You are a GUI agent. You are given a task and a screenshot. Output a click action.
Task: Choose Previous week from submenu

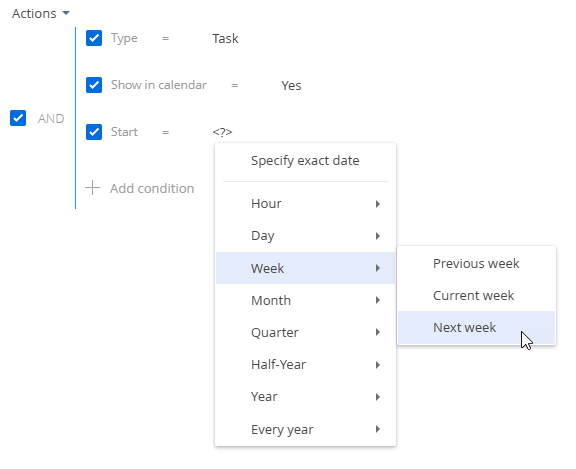476,264
